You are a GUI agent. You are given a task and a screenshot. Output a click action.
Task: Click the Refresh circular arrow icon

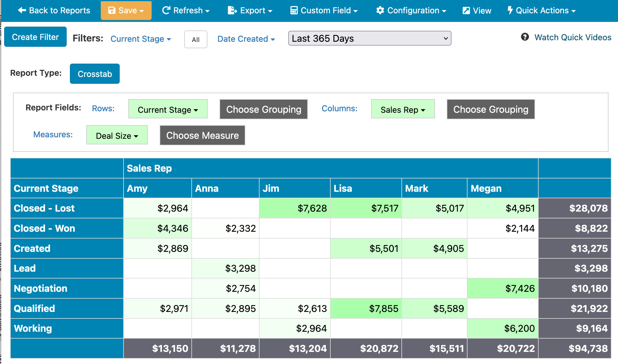tap(166, 10)
